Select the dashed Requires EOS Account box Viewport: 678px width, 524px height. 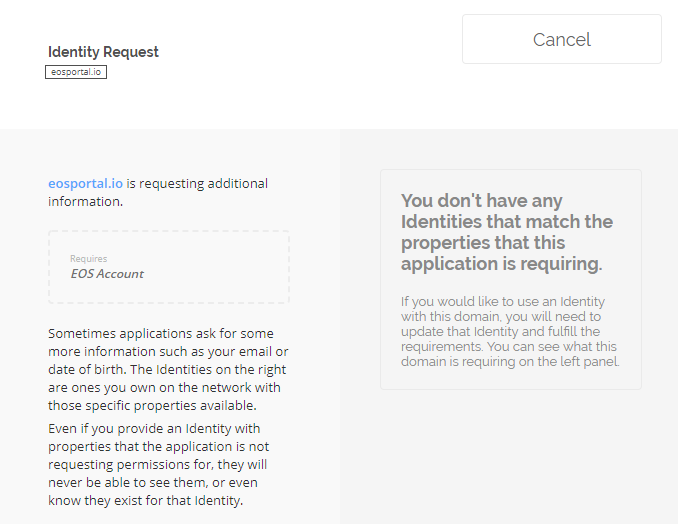tap(169, 267)
